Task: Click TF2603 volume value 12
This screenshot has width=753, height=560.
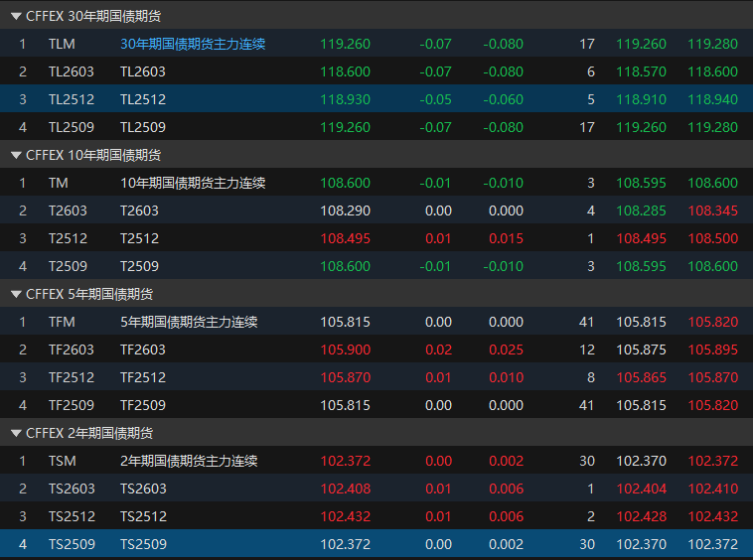Action: (587, 350)
